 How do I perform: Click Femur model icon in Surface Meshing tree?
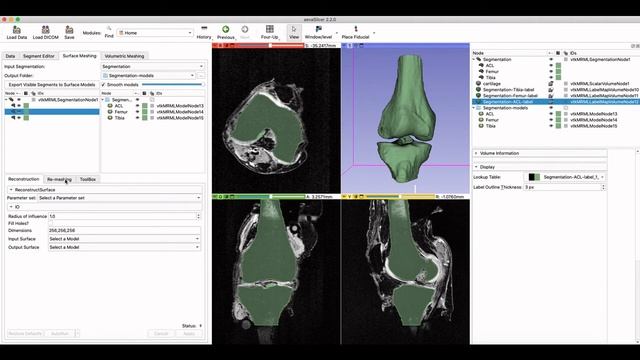click(110, 112)
